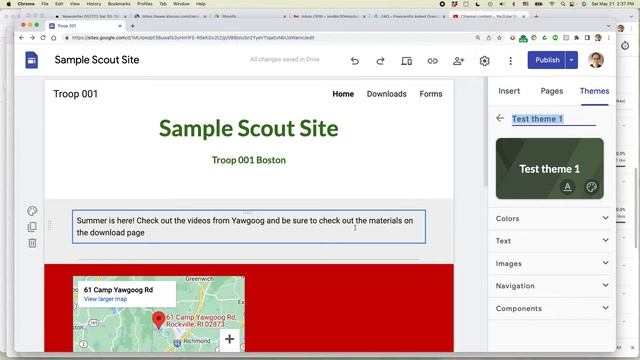
Task: Click font style icon on theme card
Action: point(567,187)
